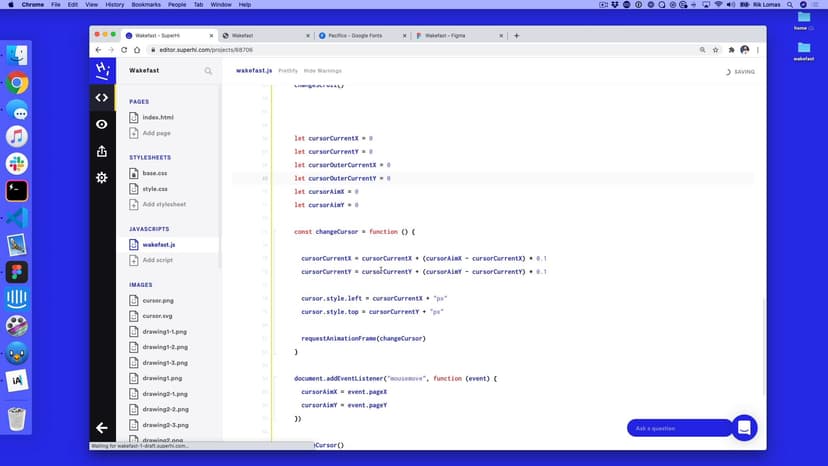Click the Ask a question input field
The height and width of the screenshot is (466, 828).
click(677, 428)
